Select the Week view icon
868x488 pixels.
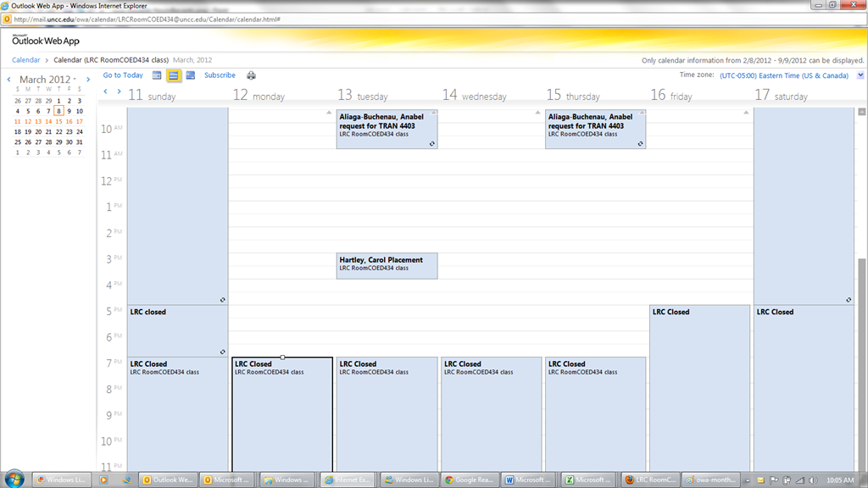[173, 75]
